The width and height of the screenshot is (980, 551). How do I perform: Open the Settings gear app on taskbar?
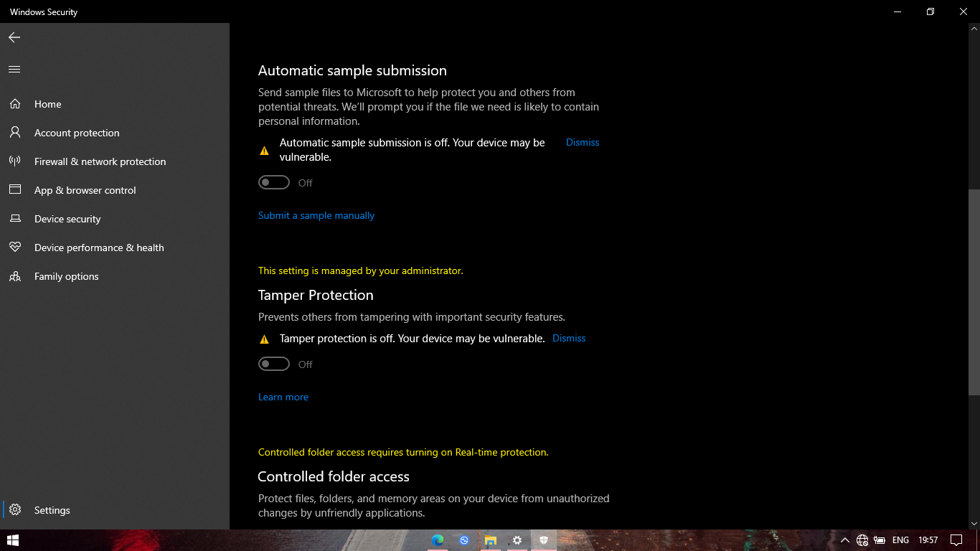tap(517, 540)
